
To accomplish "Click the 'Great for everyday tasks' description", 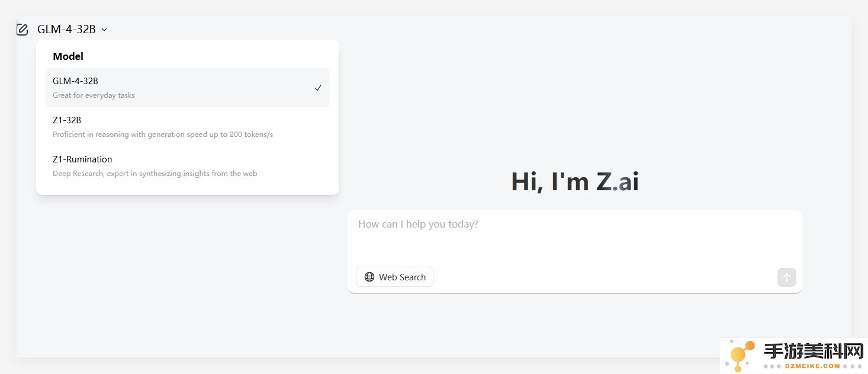I will (94, 95).
